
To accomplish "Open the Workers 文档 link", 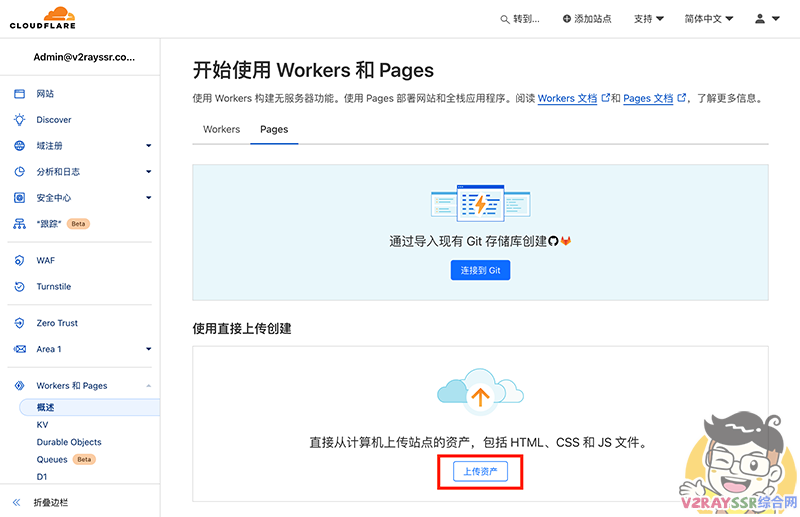I will click(567, 99).
